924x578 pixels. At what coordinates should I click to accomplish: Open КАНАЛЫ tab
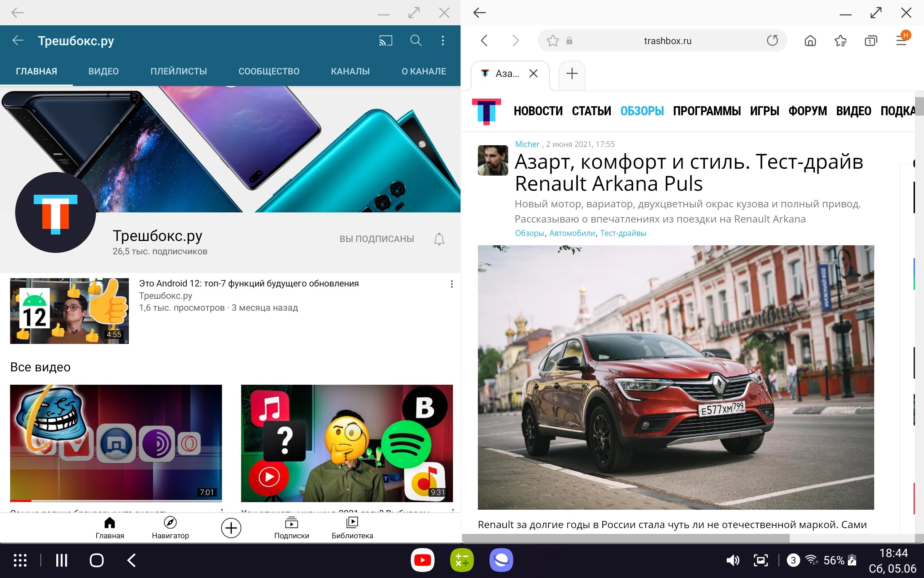coord(350,71)
